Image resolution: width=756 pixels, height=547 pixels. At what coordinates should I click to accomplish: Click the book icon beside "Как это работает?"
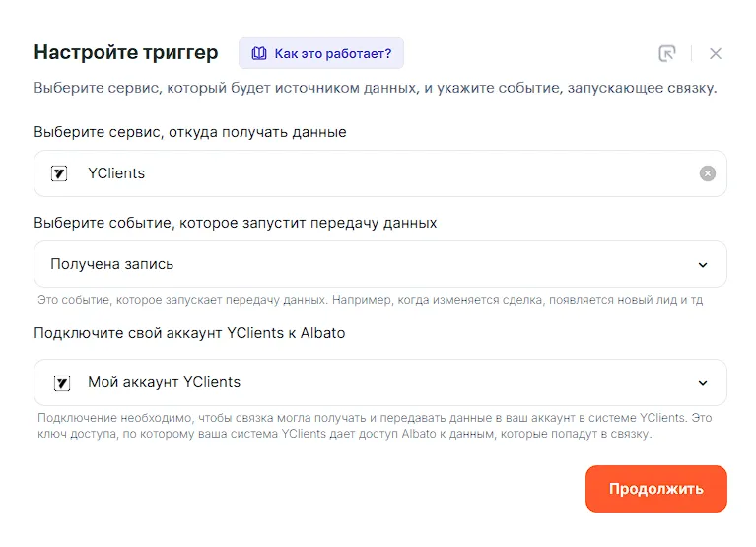[259, 53]
